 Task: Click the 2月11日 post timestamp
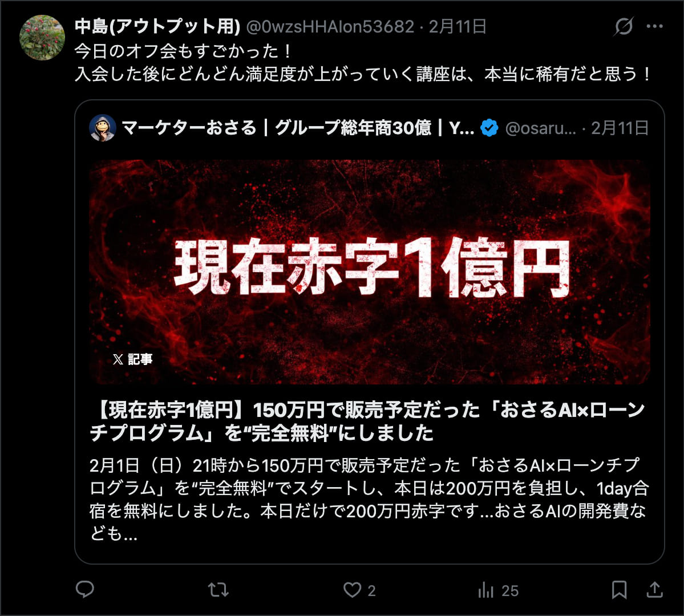tap(458, 27)
